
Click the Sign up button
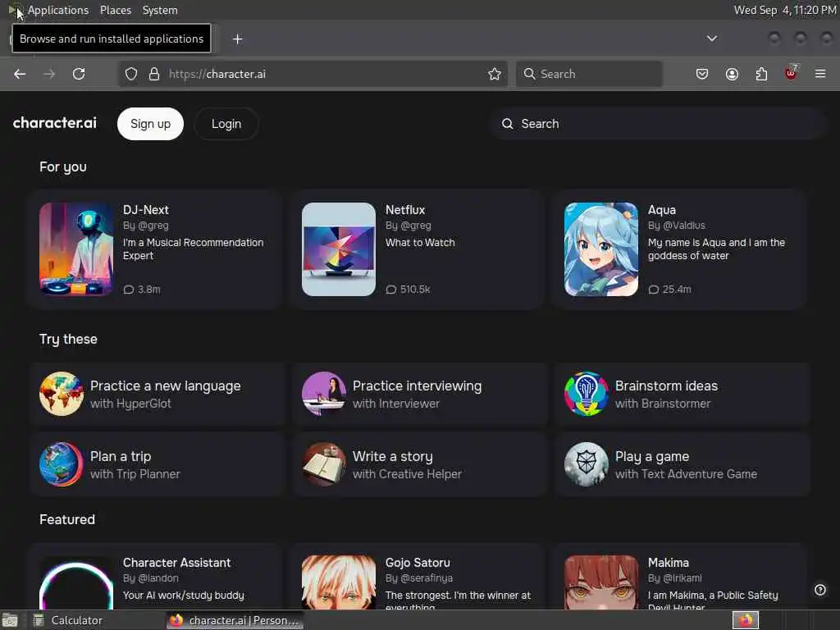click(151, 124)
